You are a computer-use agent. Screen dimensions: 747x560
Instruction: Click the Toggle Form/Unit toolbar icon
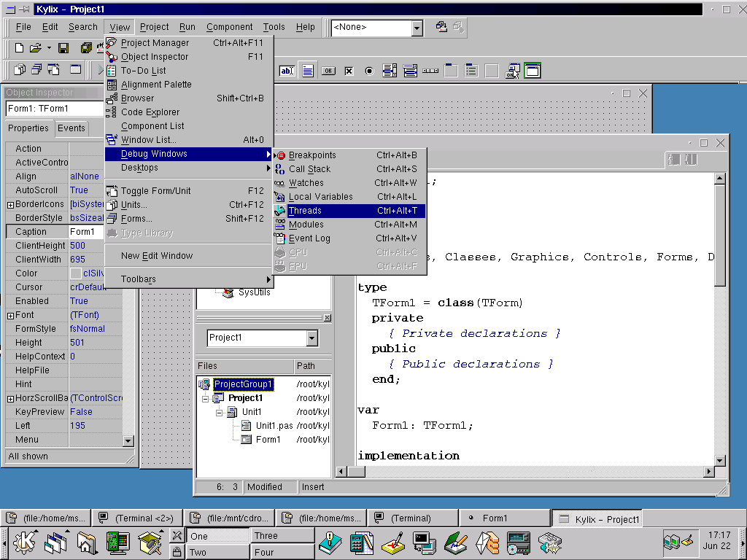53,69
